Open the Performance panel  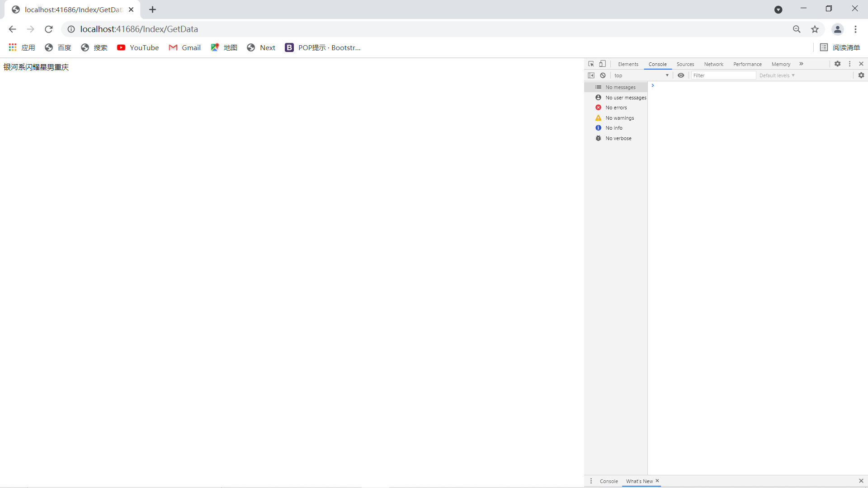747,64
